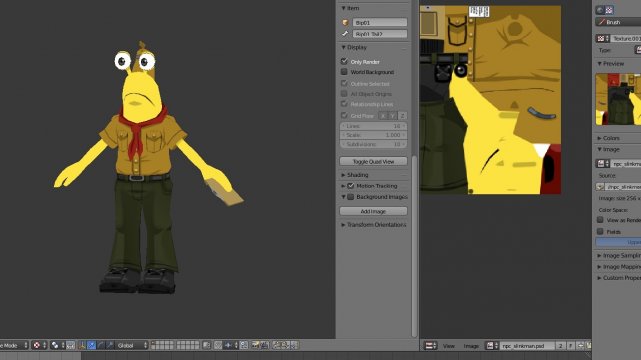Image resolution: width=641 pixels, height=360 pixels.
Task: Toggle the All Object Origins checkbox
Action: point(344,94)
